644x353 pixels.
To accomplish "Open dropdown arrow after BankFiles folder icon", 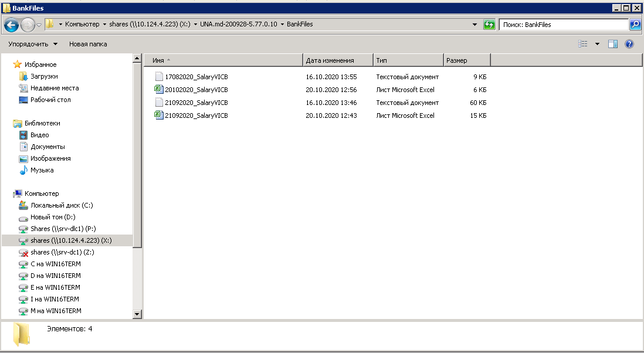I will 60,24.
